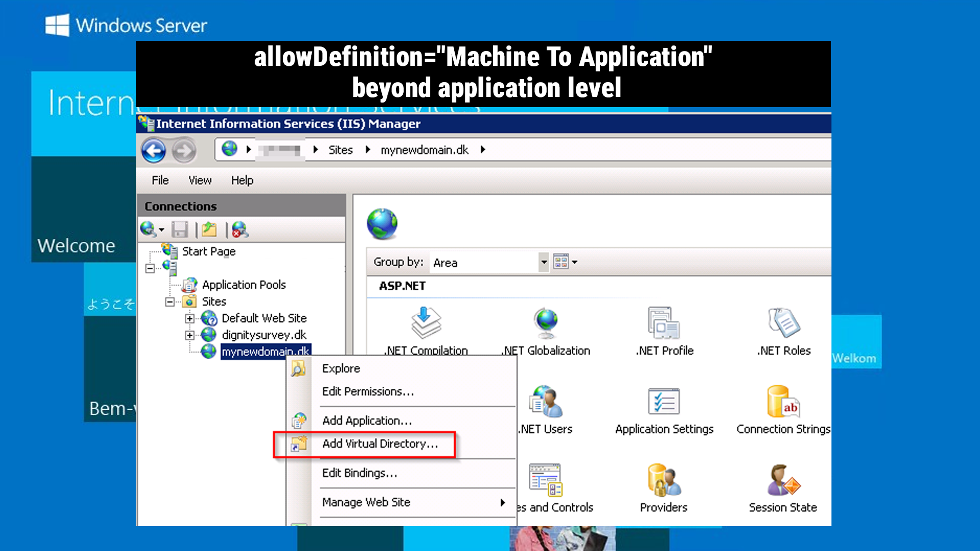Image resolution: width=980 pixels, height=551 pixels.
Task: Choose Add Virtual Directory from context menu
Action: (x=402, y=444)
